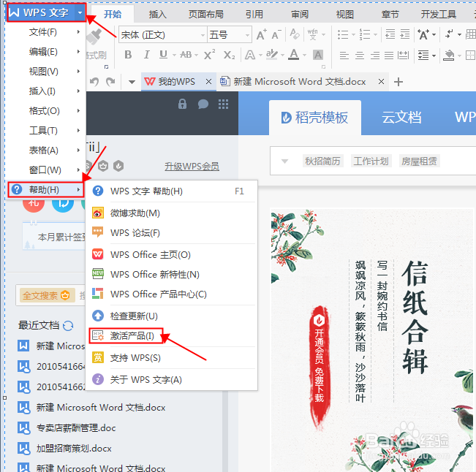Open font name dropdown 宋体 (正文)

[x=203, y=35]
